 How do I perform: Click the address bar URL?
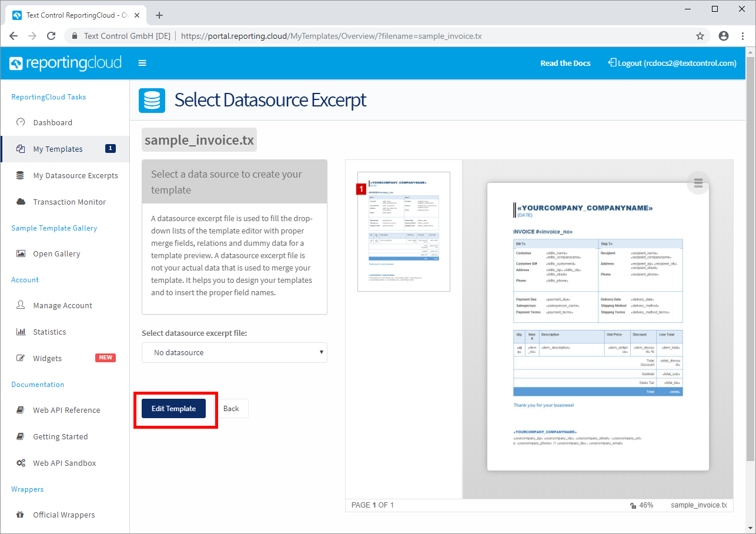click(x=331, y=36)
